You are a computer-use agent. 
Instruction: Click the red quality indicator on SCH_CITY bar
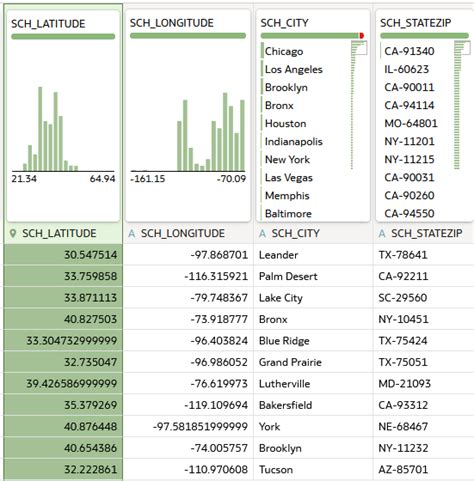tap(361, 35)
